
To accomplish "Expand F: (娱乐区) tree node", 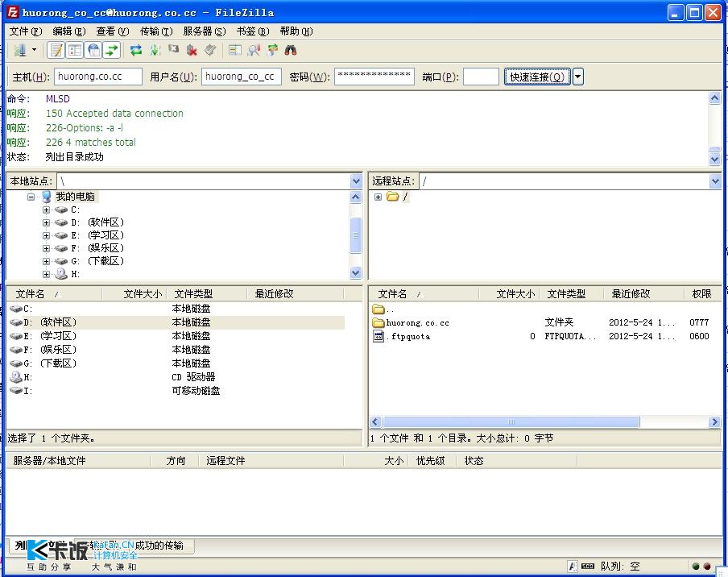I will point(46,248).
